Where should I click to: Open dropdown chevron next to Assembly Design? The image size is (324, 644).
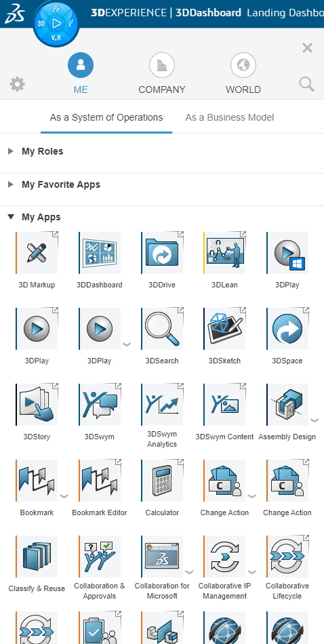tap(315, 420)
